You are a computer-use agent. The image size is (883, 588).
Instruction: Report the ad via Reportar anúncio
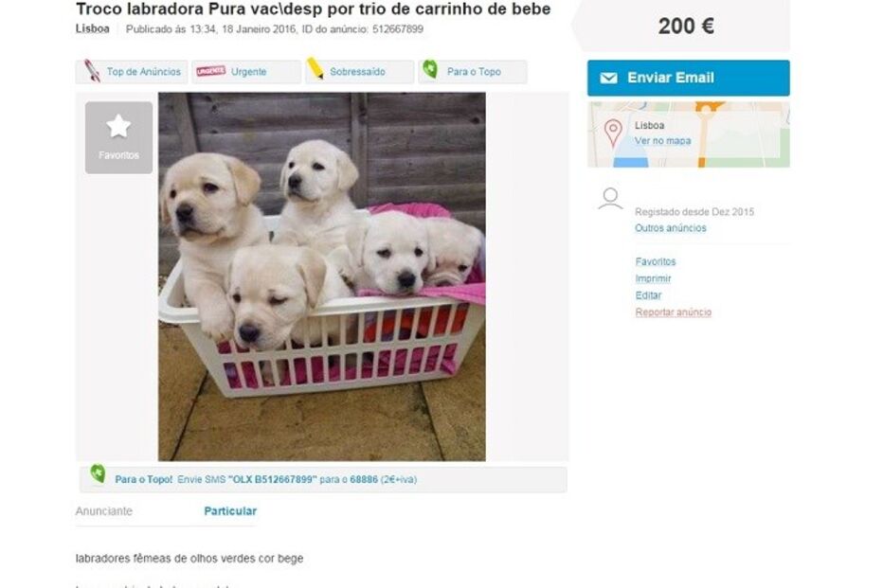click(x=672, y=312)
